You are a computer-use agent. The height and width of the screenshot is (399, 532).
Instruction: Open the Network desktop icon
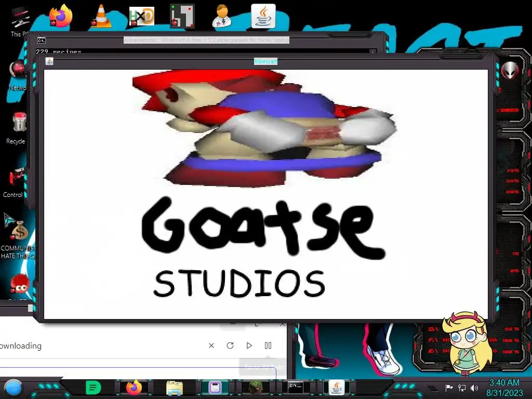coord(18,75)
